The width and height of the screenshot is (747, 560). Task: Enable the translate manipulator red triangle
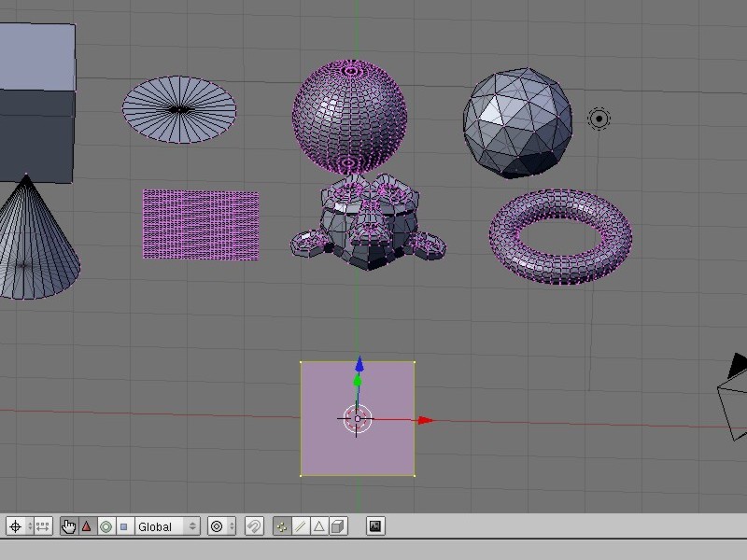click(87, 526)
